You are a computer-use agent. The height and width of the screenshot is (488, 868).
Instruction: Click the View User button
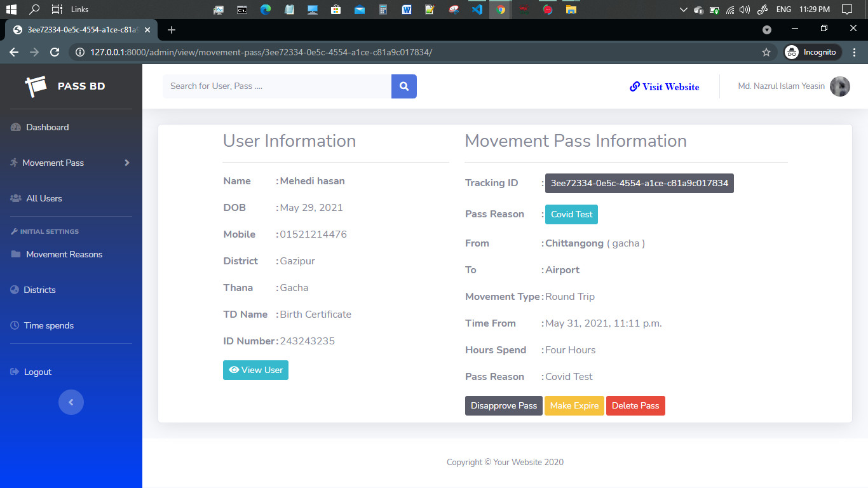pyautogui.click(x=255, y=370)
